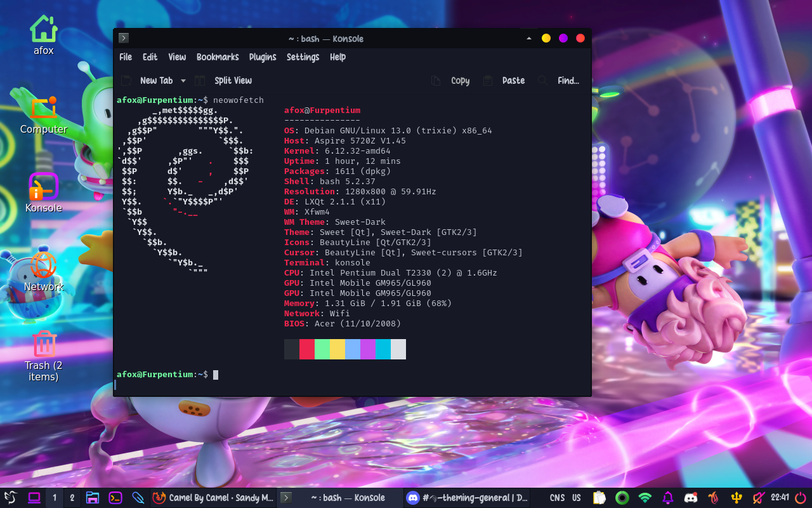Open the afox home folder desktop icon
This screenshot has height=508, width=812.
(x=44, y=35)
